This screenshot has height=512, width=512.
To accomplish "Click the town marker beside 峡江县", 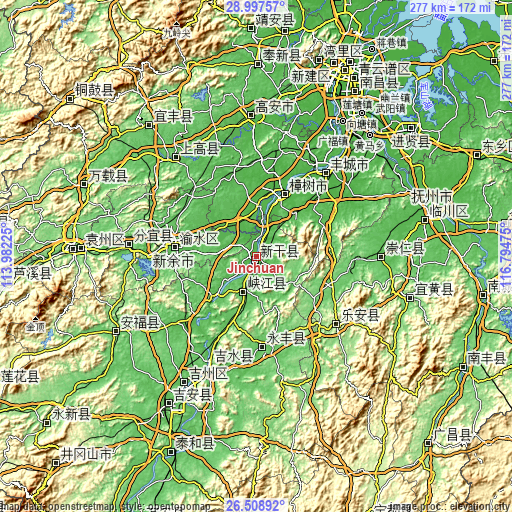I will pos(243,292).
